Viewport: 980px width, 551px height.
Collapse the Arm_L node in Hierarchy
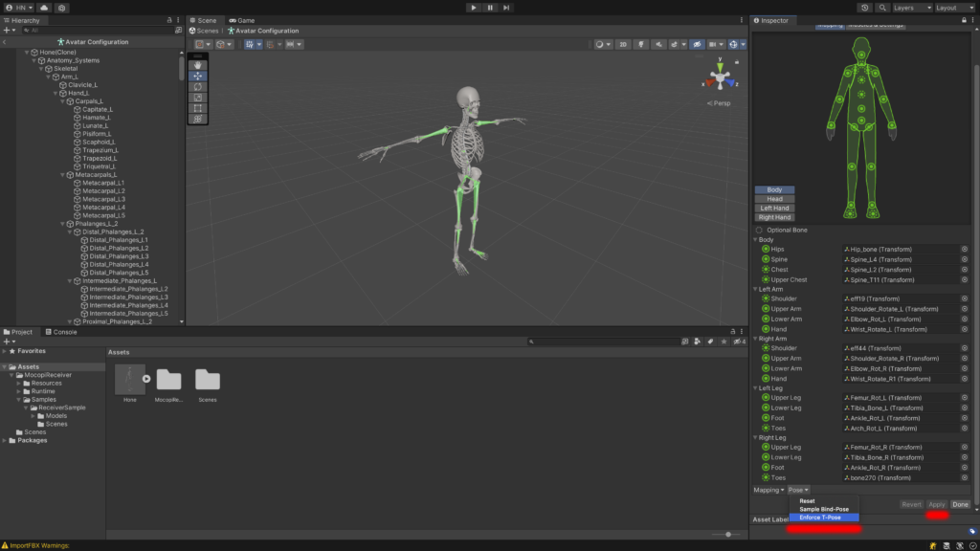(x=49, y=77)
